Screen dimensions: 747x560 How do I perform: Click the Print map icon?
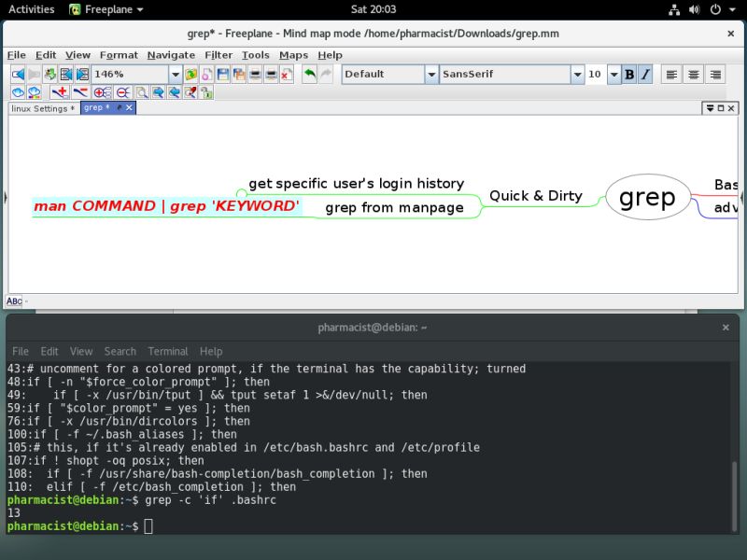(257, 75)
